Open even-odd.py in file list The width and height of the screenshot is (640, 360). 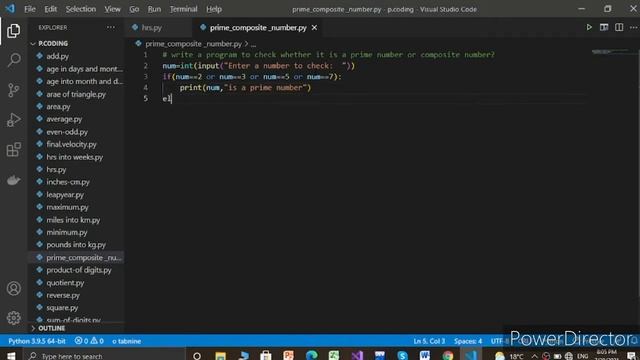67,132
